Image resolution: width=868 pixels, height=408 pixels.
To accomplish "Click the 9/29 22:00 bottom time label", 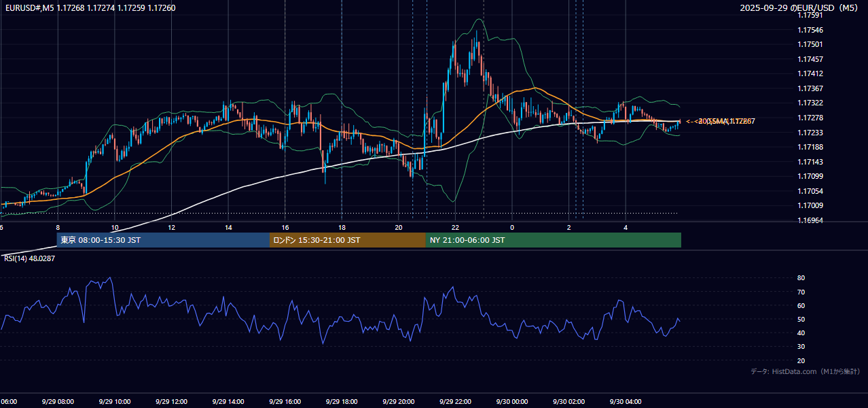I will 455,402.
